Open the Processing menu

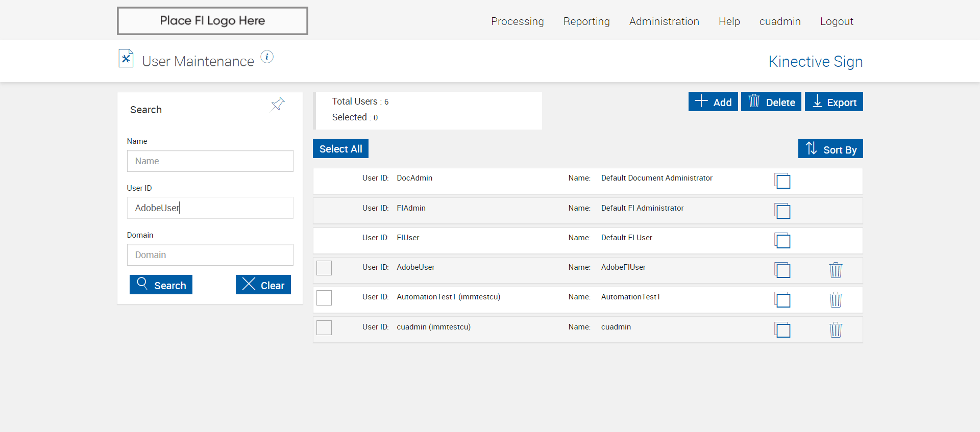tap(517, 21)
